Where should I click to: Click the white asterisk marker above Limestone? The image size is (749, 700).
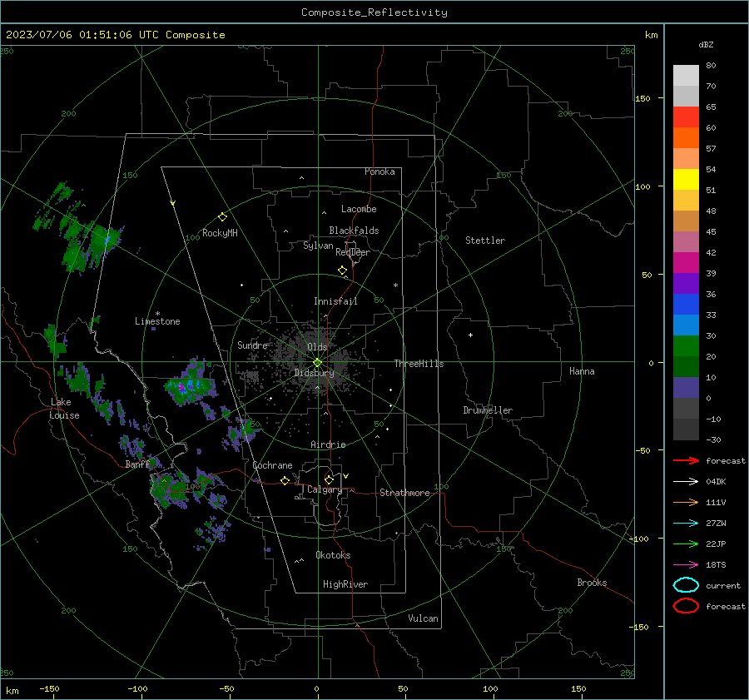pyautogui.click(x=157, y=314)
